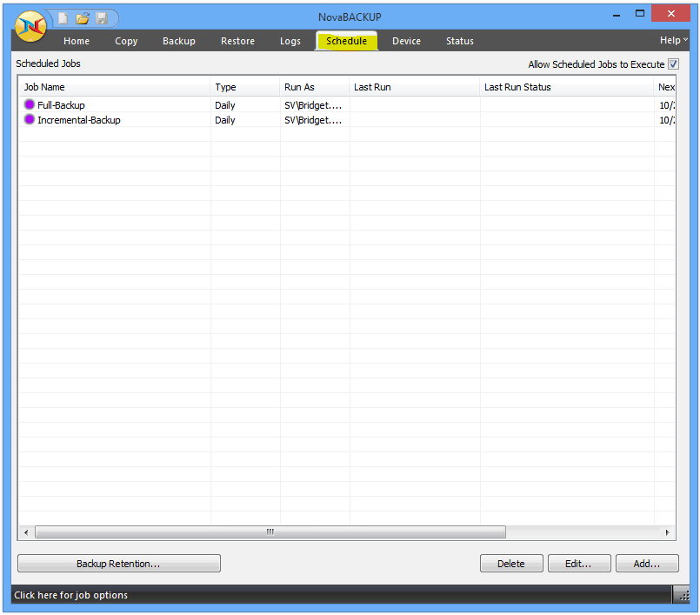Select the Restore tab
This screenshot has width=700, height=615.
238,41
